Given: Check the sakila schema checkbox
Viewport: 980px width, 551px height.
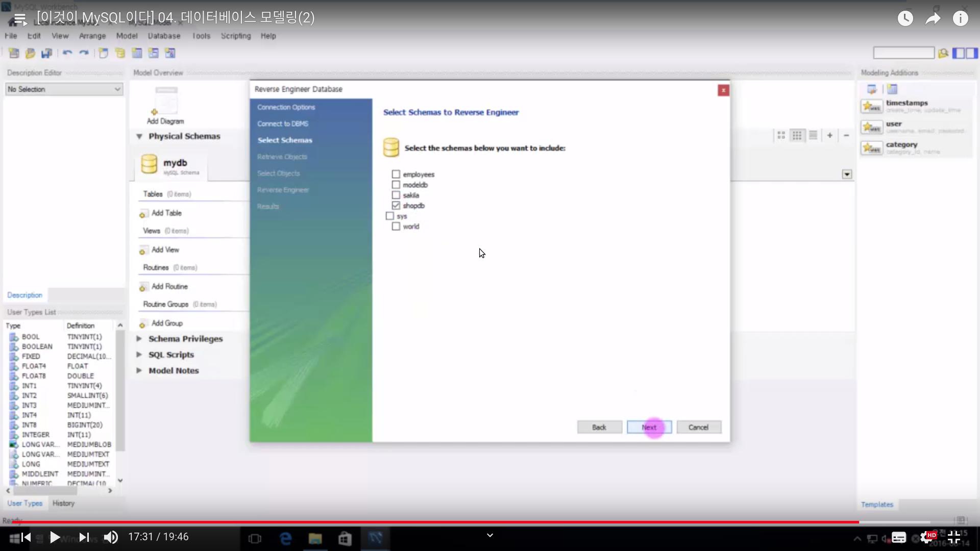Looking at the screenshot, I should (x=396, y=195).
